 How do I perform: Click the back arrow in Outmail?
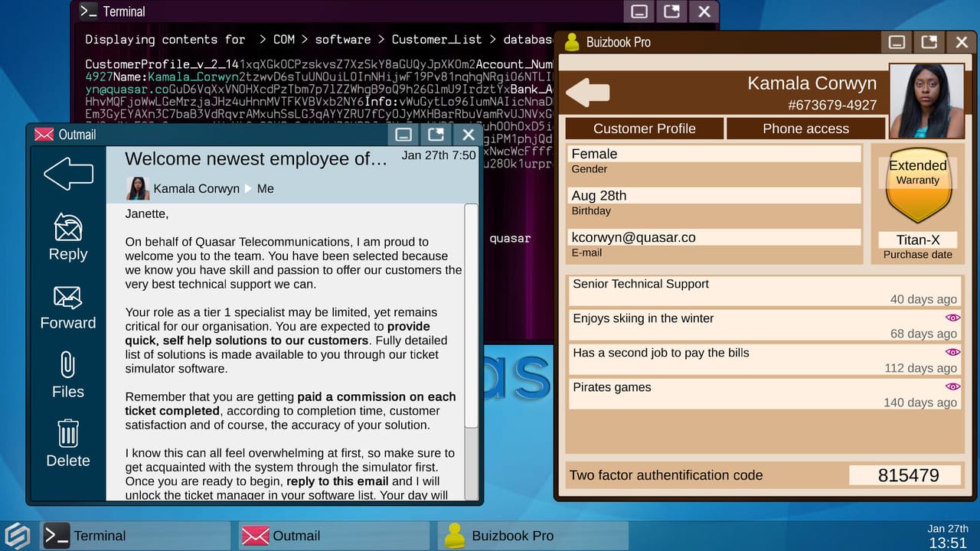tap(67, 174)
